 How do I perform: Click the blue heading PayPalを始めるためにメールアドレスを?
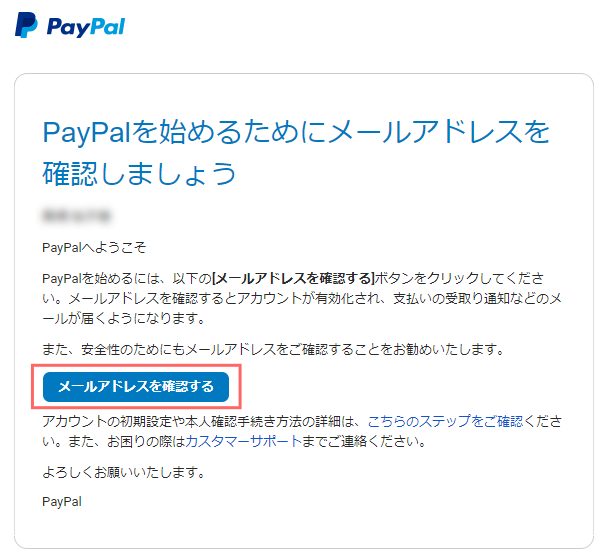coord(296,132)
